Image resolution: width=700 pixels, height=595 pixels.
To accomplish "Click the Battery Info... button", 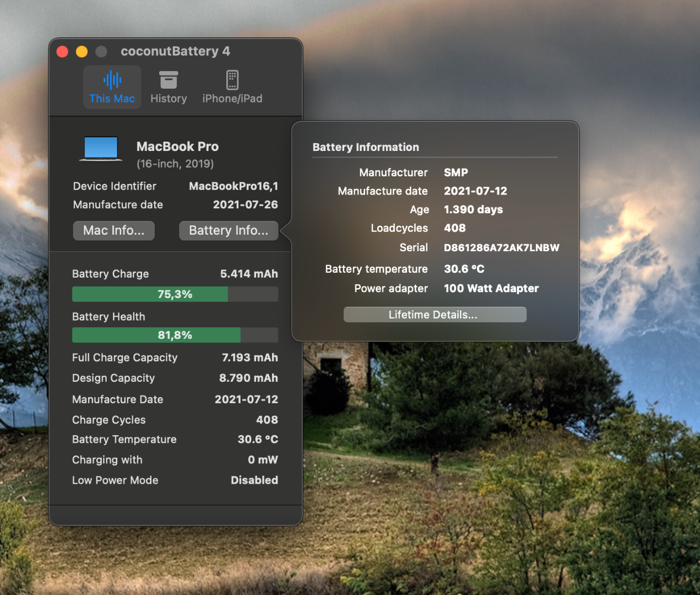I will [x=229, y=230].
